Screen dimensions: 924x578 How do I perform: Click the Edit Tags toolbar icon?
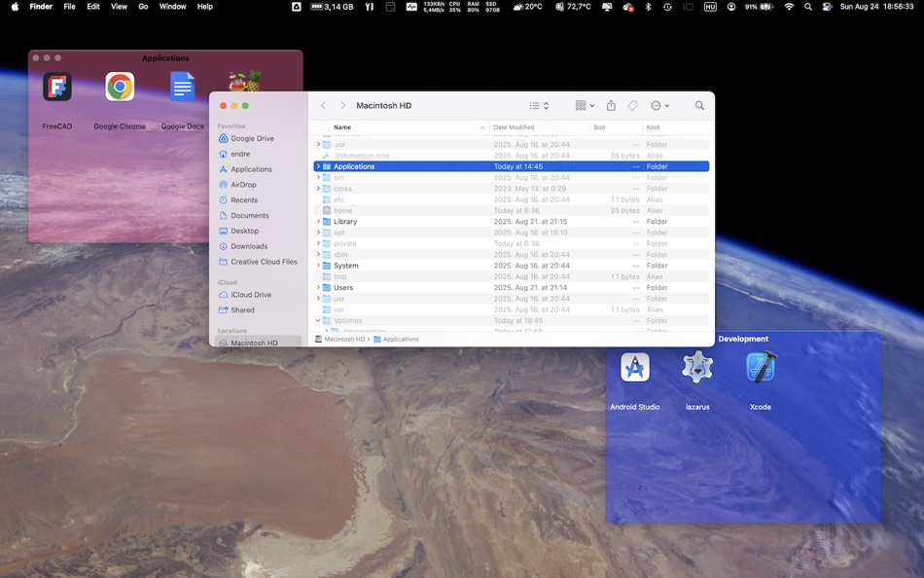[632, 105]
